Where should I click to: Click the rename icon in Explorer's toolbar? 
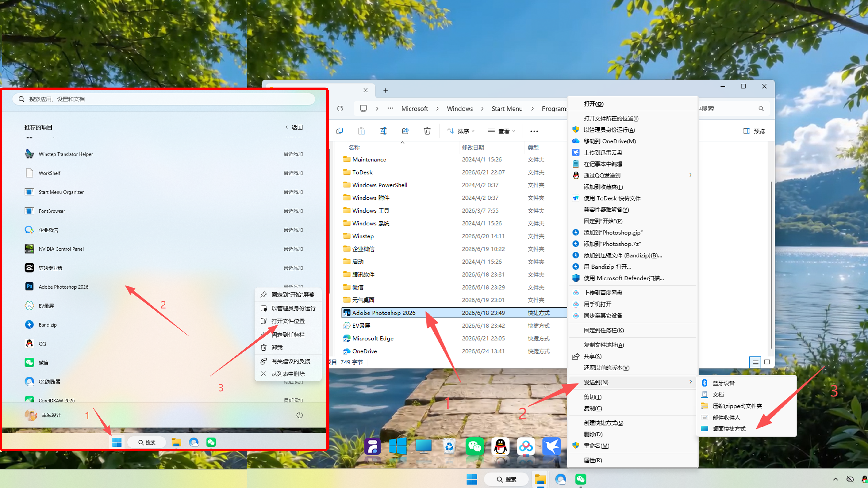(384, 131)
